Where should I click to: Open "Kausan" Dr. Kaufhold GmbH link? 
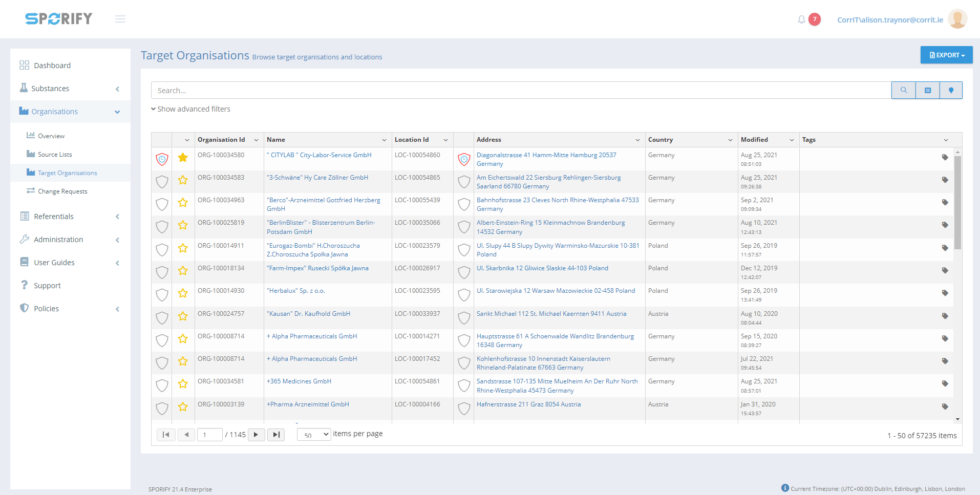308,314
